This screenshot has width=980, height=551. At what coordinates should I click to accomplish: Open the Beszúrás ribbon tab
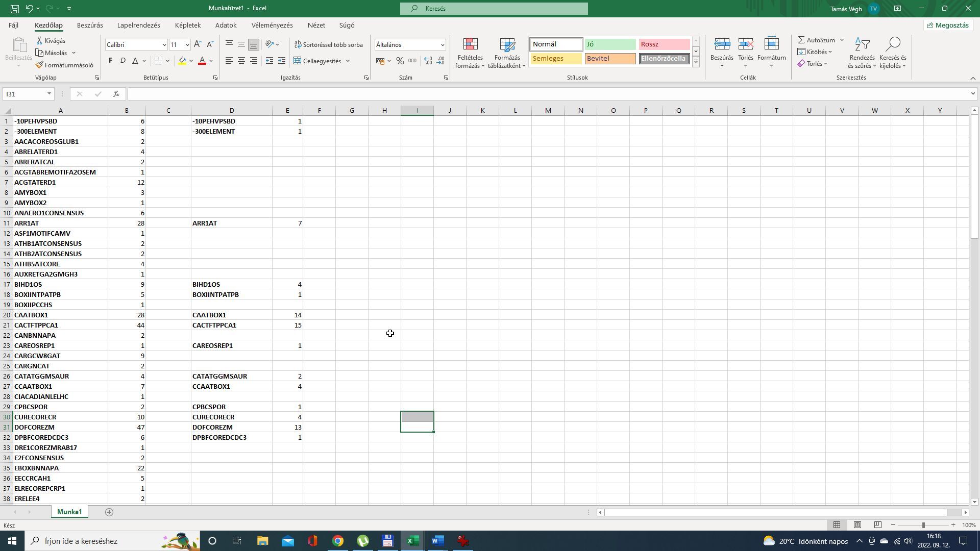(90, 25)
